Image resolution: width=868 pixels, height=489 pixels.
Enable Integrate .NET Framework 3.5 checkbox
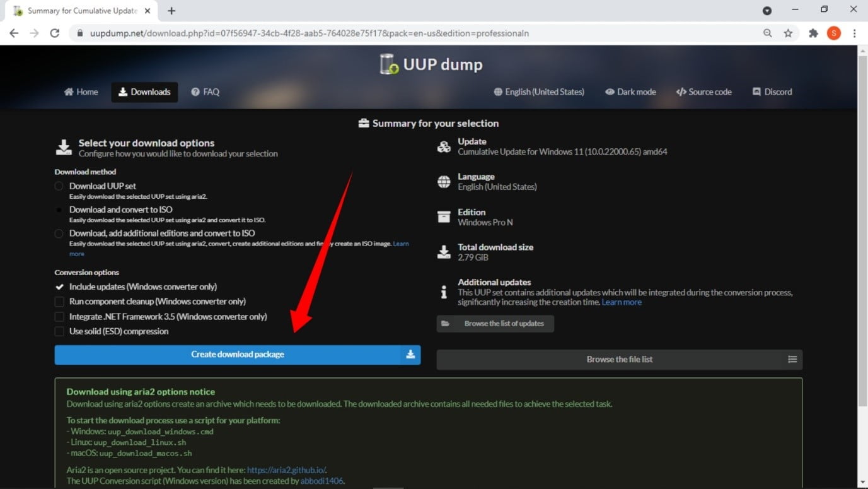(59, 317)
